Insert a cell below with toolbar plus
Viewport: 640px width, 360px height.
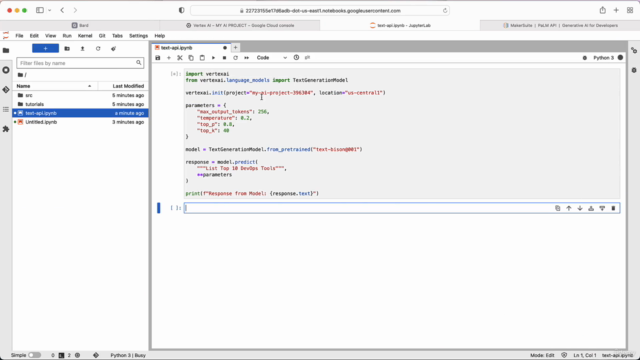pos(169,58)
